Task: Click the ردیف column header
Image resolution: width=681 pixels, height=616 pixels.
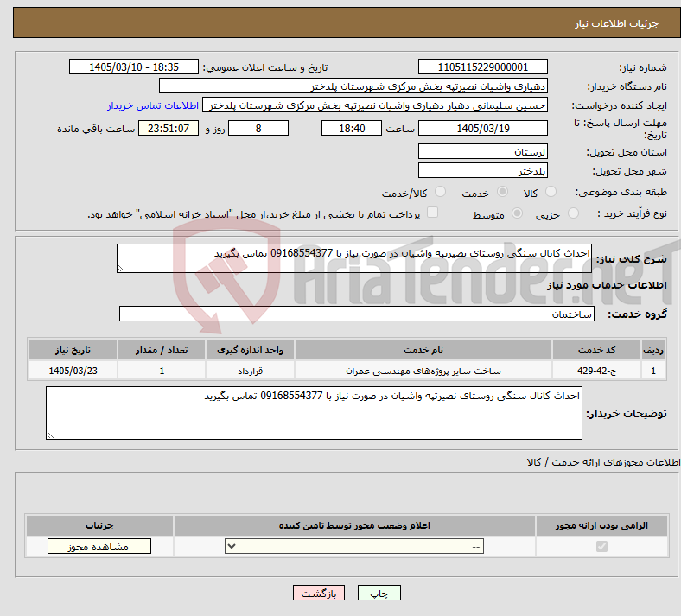Action: tap(653, 350)
